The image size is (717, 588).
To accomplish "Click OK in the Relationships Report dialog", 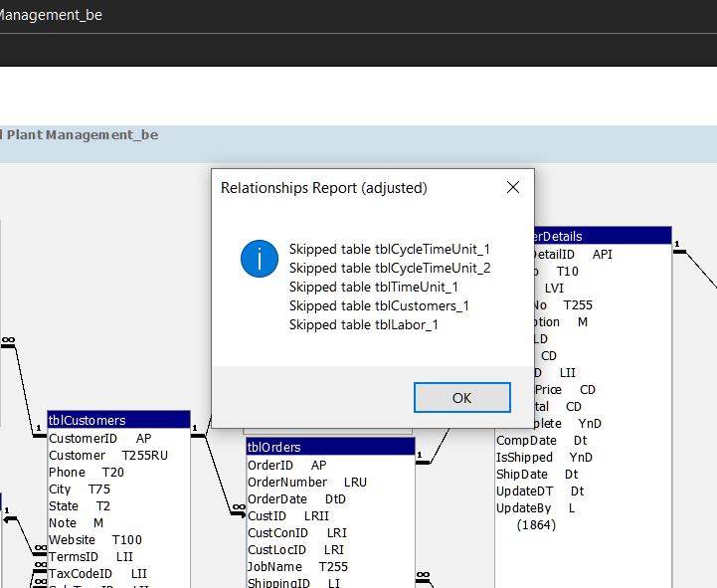I will coord(461,397).
